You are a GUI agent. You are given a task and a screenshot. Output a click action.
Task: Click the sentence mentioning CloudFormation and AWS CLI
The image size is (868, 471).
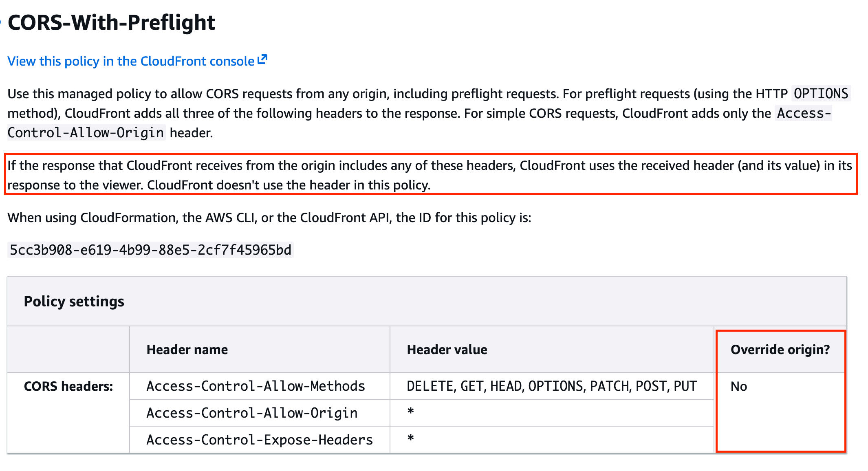pyautogui.click(x=269, y=218)
